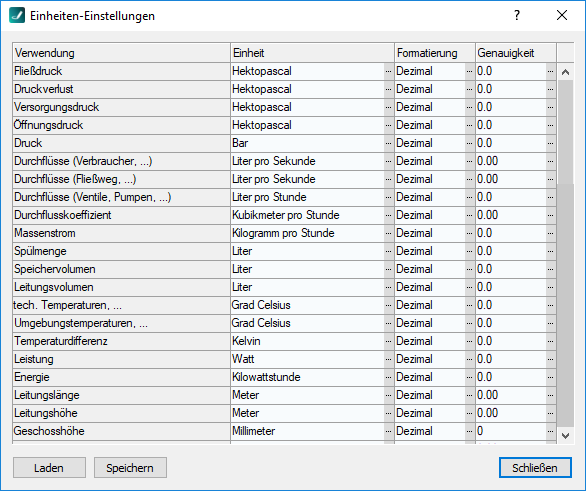Click the Kubikmeter pro Stunde unit value
Image resolution: width=586 pixels, height=491 pixels.
coord(286,215)
